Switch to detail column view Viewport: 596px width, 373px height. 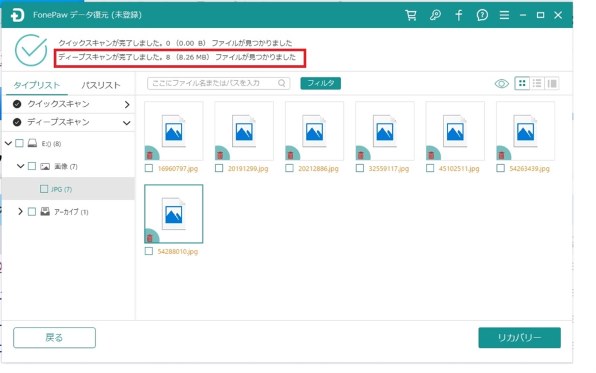point(552,83)
